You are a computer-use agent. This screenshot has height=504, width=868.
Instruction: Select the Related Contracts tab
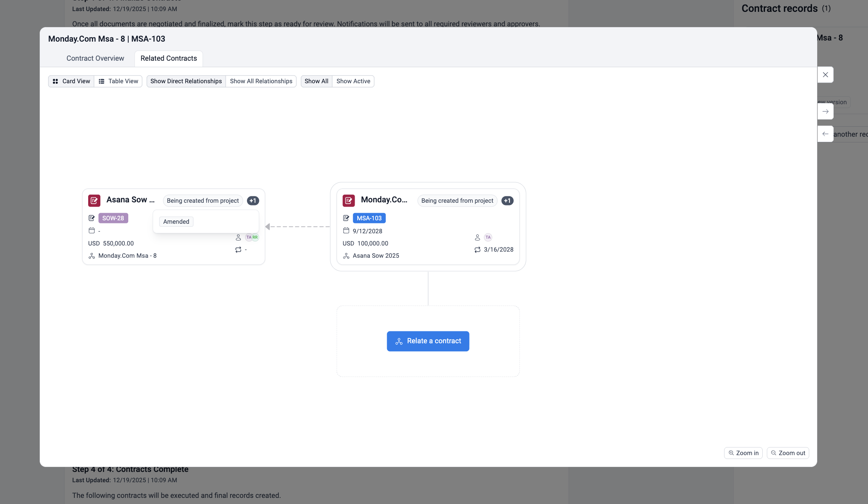(x=168, y=58)
